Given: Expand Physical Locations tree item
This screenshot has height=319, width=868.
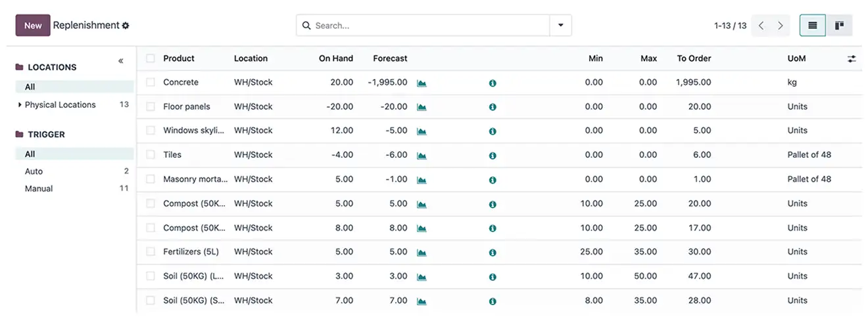Looking at the screenshot, I should pos(20,105).
